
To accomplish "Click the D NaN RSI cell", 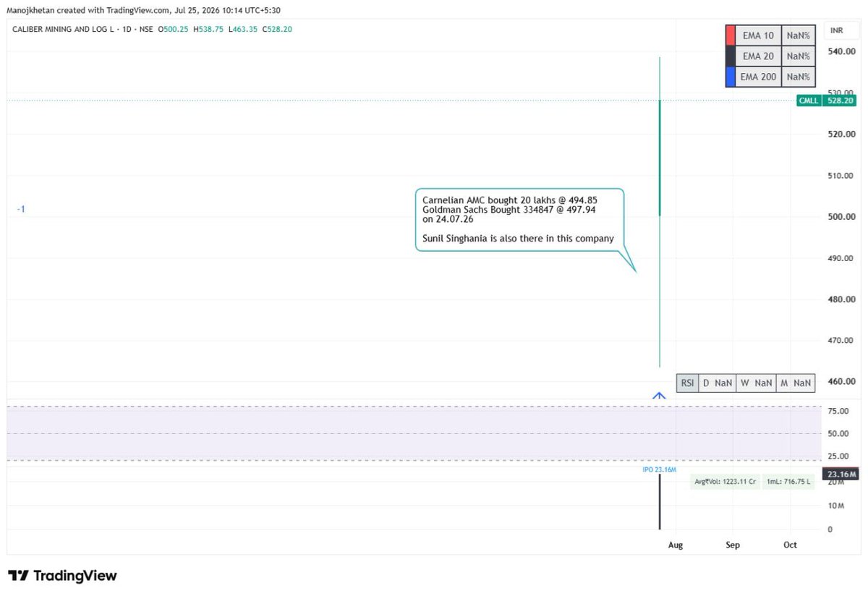I will coord(718,383).
